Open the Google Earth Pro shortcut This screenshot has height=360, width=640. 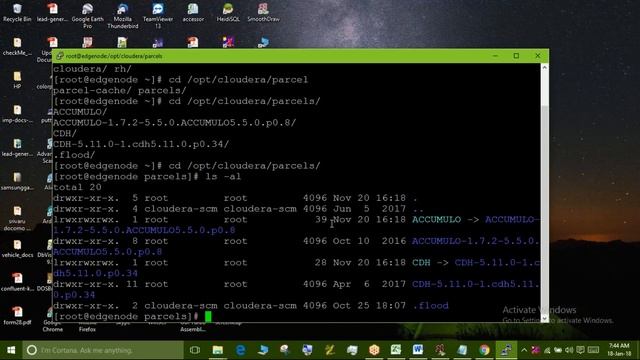(x=87, y=16)
